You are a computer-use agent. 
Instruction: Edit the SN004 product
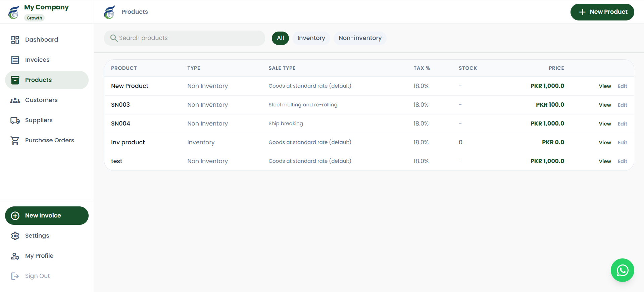click(x=622, y=124)
